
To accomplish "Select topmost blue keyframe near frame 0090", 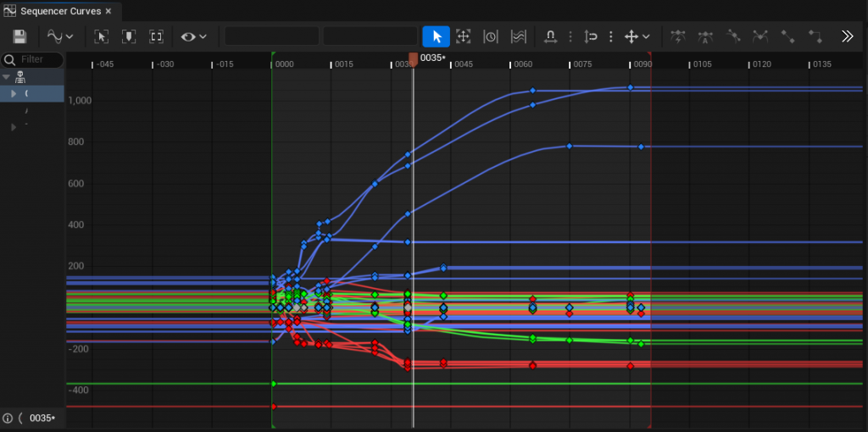I will tap(630, 87).
